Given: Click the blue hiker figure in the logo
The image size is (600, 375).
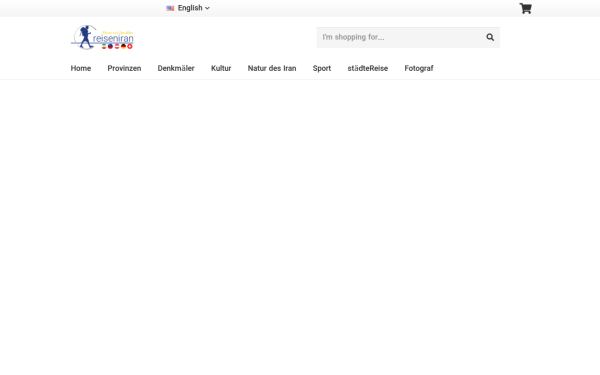Looking at the screenshot, I should 86,37.
